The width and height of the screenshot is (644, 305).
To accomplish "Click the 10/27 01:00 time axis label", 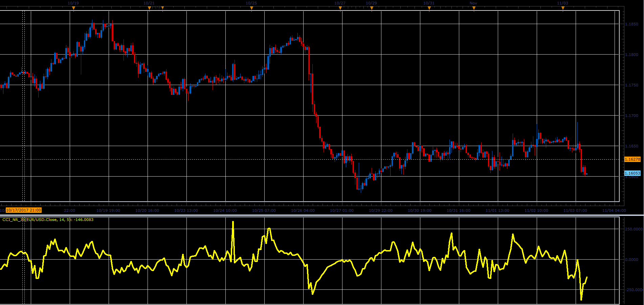I will coord(342,210).
